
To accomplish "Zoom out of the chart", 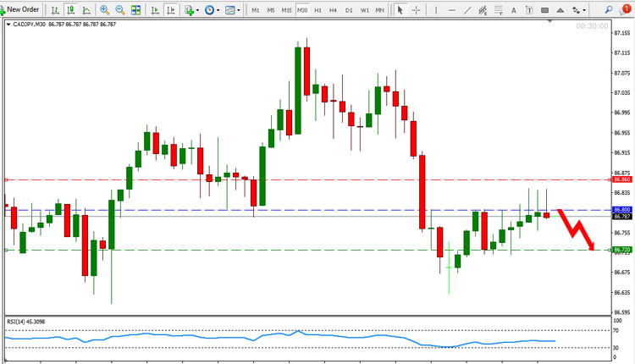I will coord(120,10).
